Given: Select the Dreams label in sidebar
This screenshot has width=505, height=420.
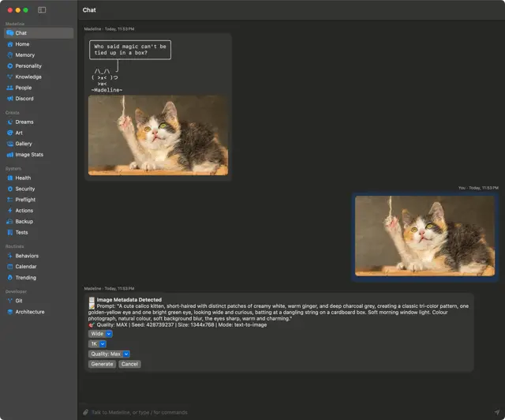Looking at the screenshot, I should 24,122.
